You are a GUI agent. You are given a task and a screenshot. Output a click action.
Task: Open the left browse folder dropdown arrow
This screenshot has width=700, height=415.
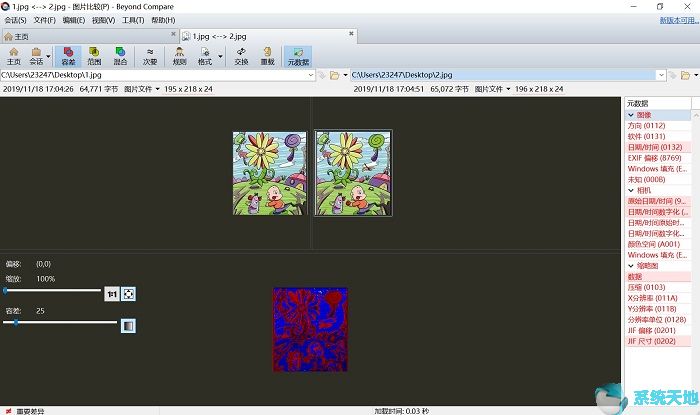tap(345, 75)
